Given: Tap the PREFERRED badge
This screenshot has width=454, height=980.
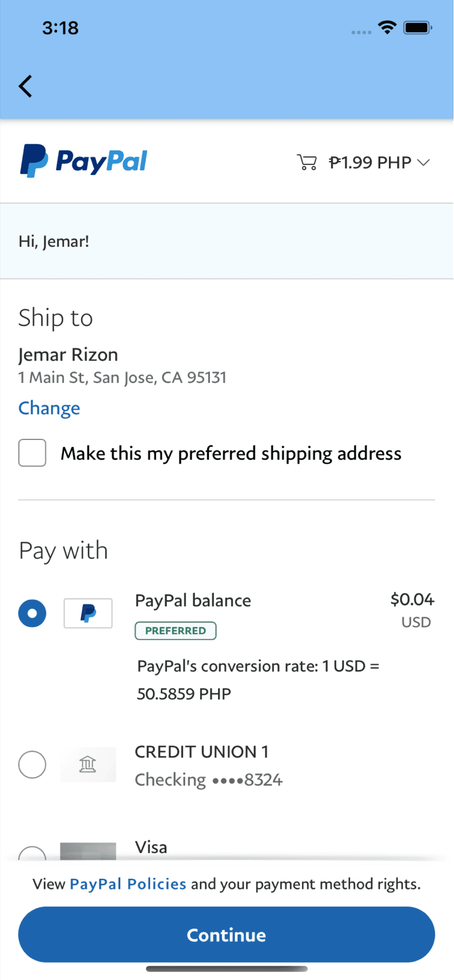Looking at the screenshot, I should (x=176, y=631).
